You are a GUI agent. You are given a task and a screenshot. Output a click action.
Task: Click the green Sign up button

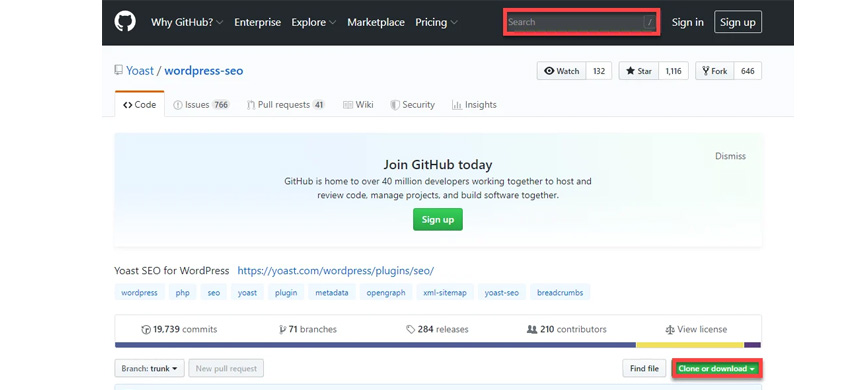point(437,220)
